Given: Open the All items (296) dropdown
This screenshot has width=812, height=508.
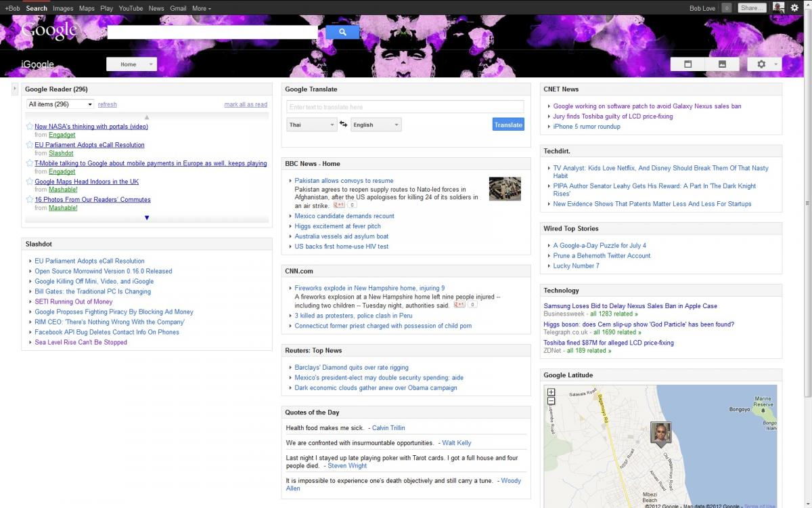Looking at the screenshot, I should [x=60, y=104].
